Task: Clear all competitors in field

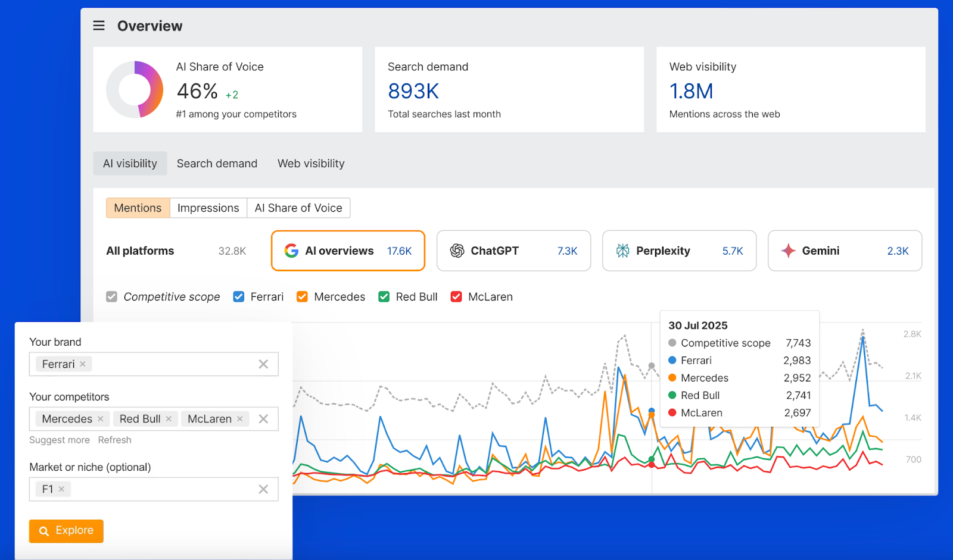Action: click(x=263, y=419)
